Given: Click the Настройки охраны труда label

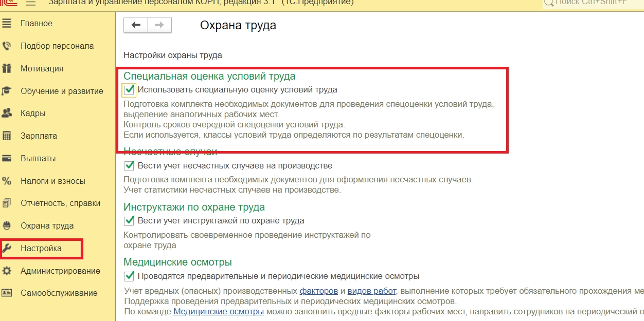Looking at the screenshot, I should point(173,55).
